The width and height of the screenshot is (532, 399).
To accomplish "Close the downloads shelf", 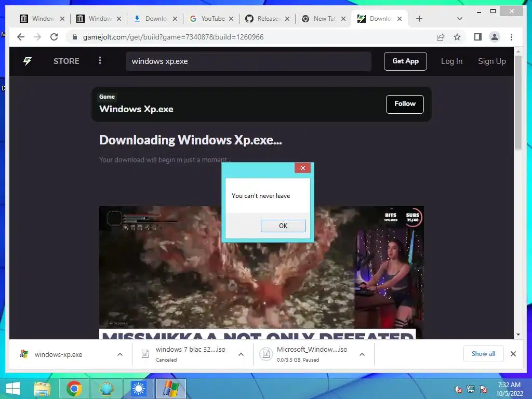I will coord(513,354).
